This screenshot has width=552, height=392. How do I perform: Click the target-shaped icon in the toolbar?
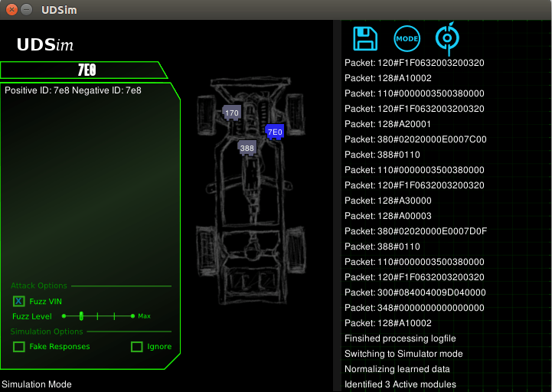point(447,38)
